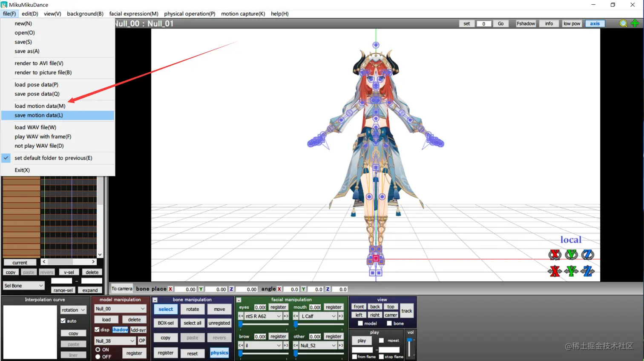This screenshot has height=361, width=644.
Task: Click the timeline vertical scroll-down arrow
Action: click(100, 255)
